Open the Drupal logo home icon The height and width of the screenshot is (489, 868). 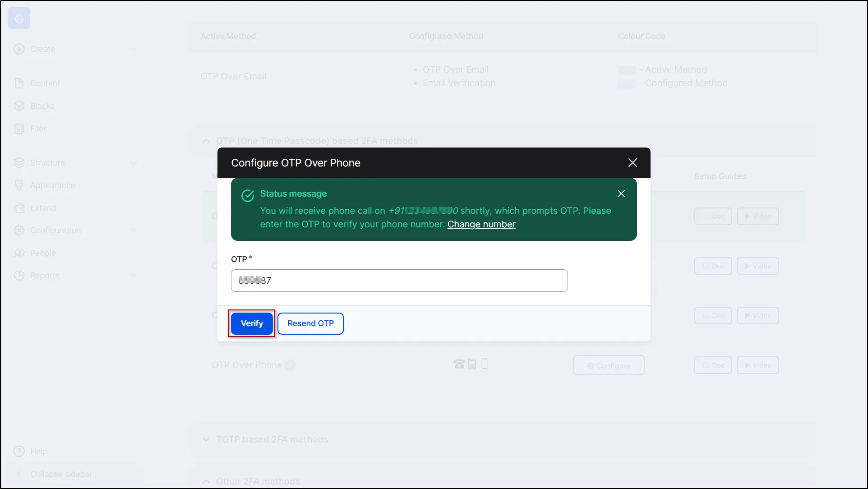click(19, 18)
